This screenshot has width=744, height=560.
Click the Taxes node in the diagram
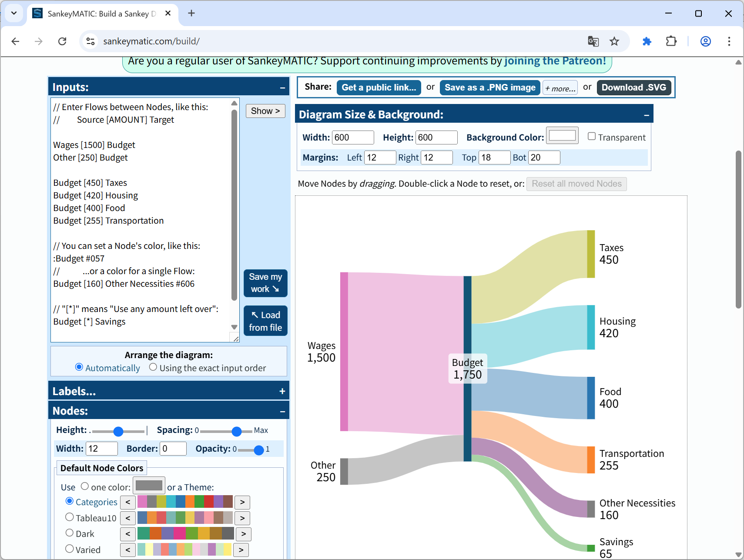[x=591, y=254]
